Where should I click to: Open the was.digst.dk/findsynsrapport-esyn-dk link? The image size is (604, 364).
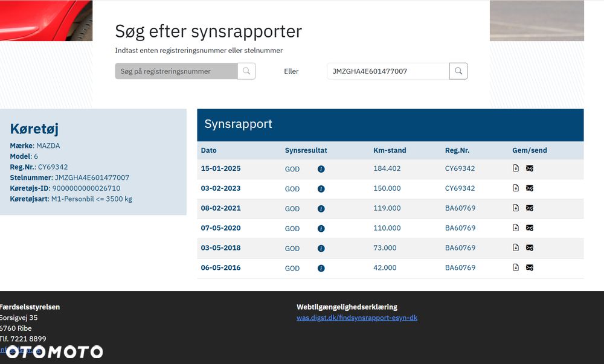click(357, 318)
